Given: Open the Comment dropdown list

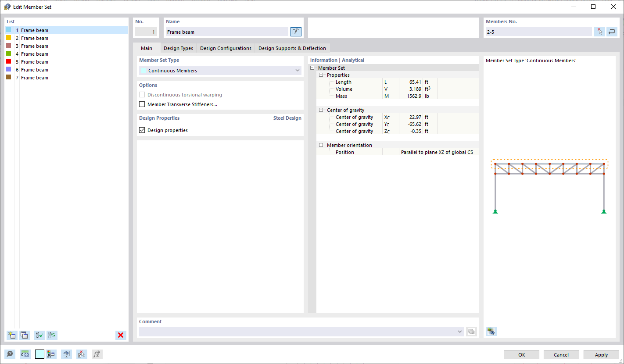Looking at the screenshot, I should (x=459, y=332).
